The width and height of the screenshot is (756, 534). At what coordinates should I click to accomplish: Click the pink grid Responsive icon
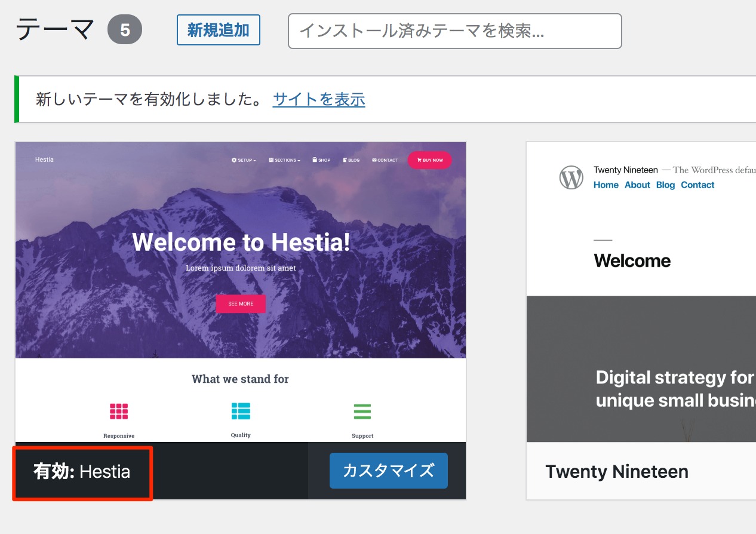(119, 412)
